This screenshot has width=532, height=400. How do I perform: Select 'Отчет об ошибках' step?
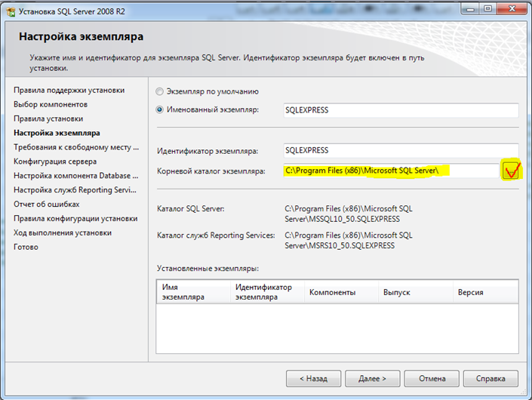(x=47, y=205)
